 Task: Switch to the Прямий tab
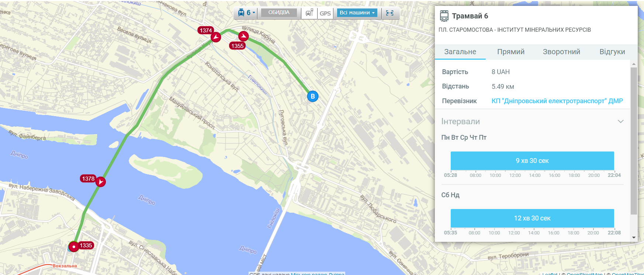point(511,52)
